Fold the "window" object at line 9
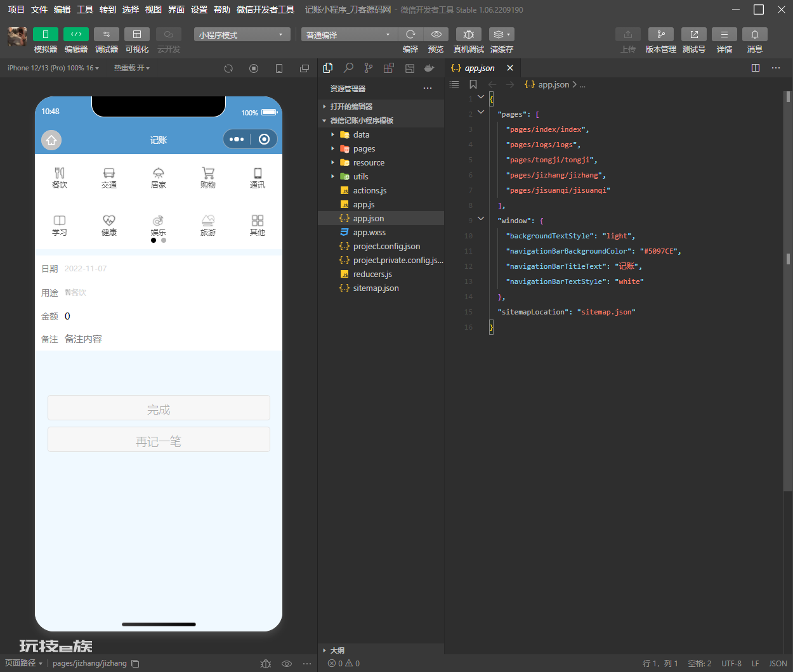 click(481, 219)
